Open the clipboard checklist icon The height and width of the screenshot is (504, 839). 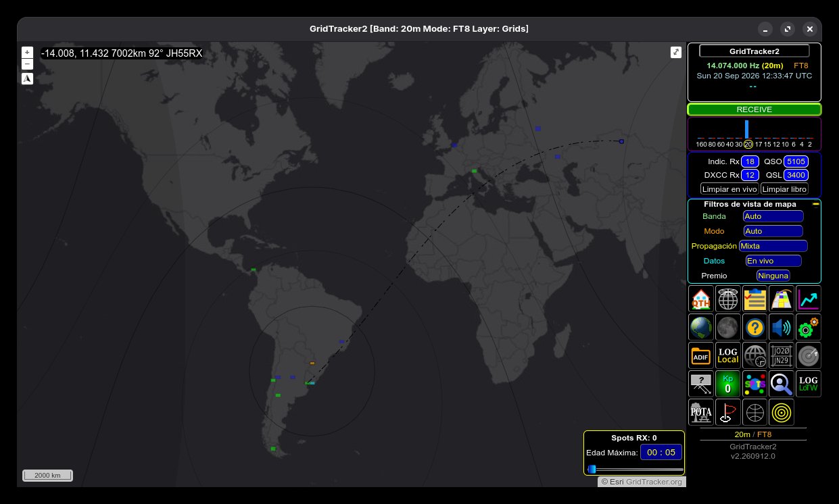click(x=754, y=299)
